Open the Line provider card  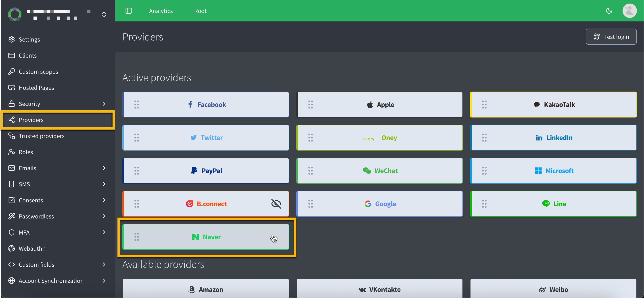553,204
